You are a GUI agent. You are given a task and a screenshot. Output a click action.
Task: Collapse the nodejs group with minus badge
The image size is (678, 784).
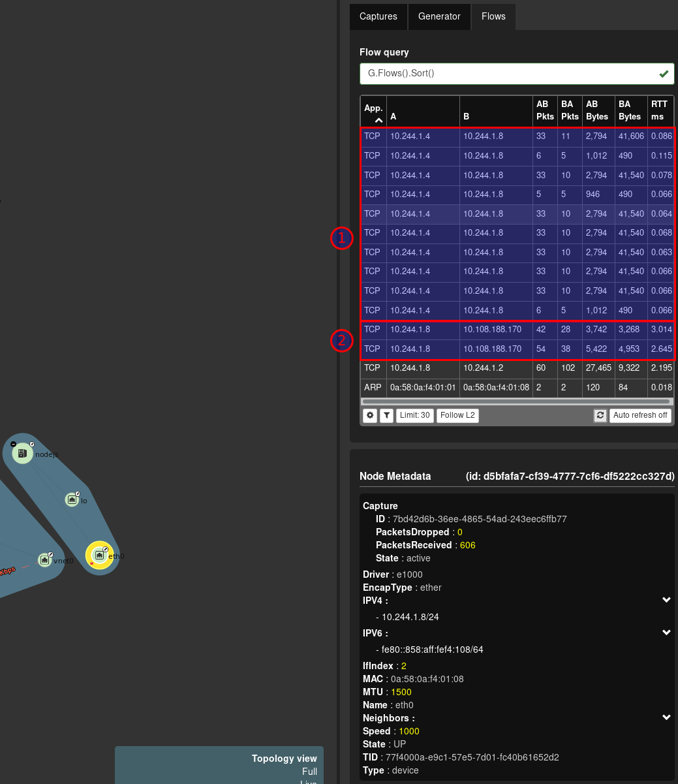[13, 445]
